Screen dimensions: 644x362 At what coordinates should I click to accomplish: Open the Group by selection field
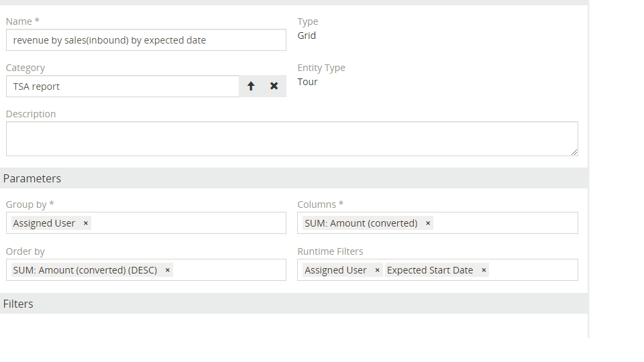(x=188, y=223)
